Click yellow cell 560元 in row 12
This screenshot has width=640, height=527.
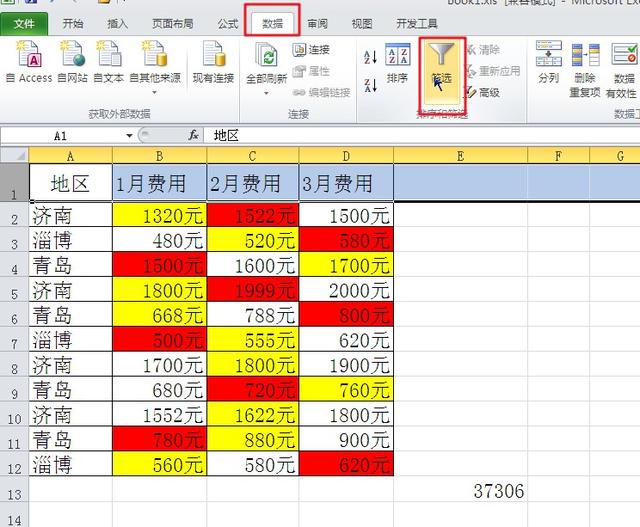(x=160, y=464)
